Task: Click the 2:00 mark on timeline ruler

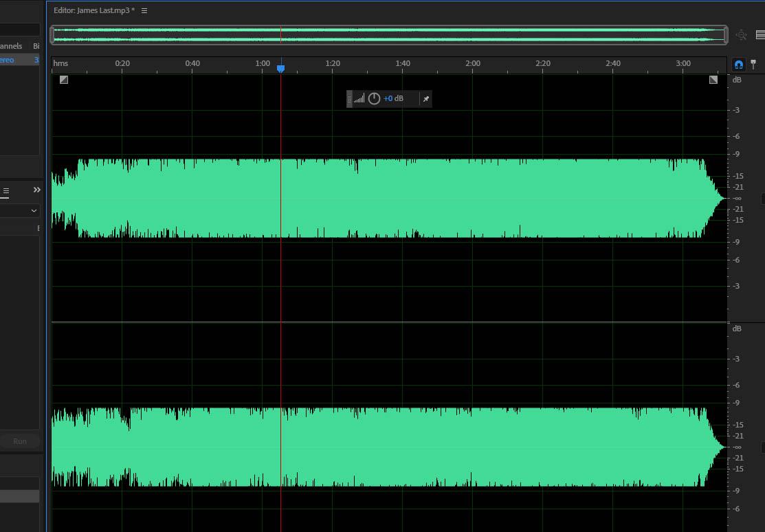Action: click(473, 63)
